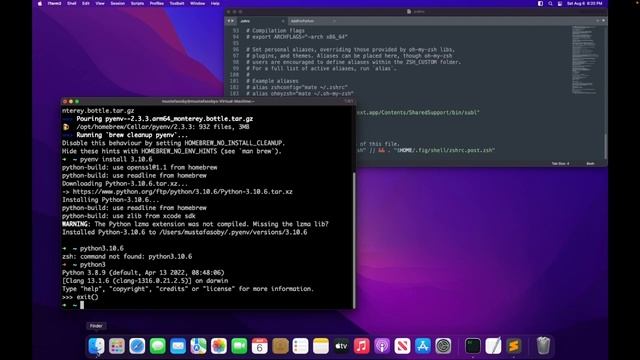The image size is (640, 360).
Task: Launch Safari from the Dock
Action: [x=137, y=346]
